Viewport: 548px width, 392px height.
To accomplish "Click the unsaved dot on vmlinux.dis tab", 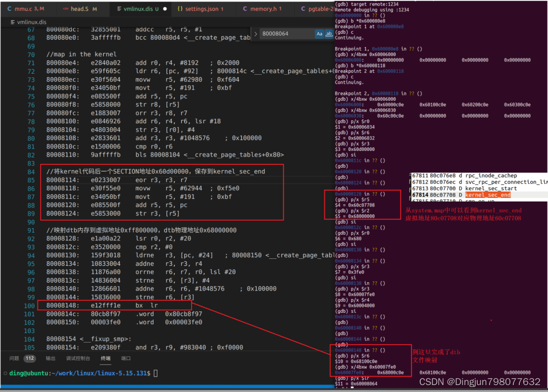I will tap(165, 8).
